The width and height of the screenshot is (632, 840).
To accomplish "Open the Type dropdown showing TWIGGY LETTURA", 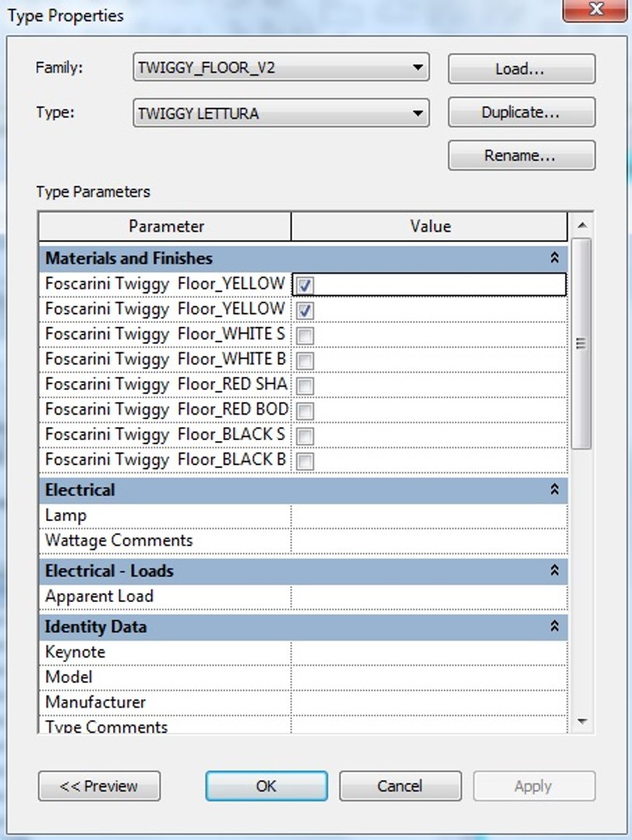I will [x=281, y=113].
